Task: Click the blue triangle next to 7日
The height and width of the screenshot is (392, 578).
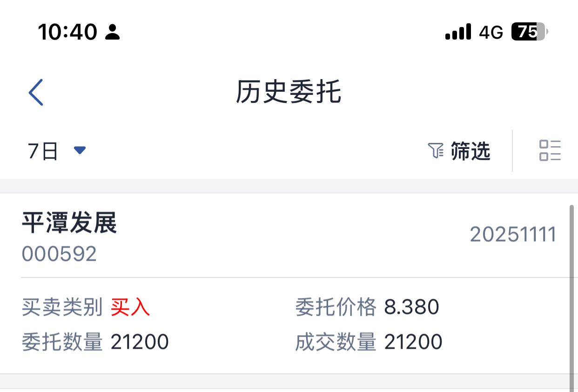Action: coord(80,150)
